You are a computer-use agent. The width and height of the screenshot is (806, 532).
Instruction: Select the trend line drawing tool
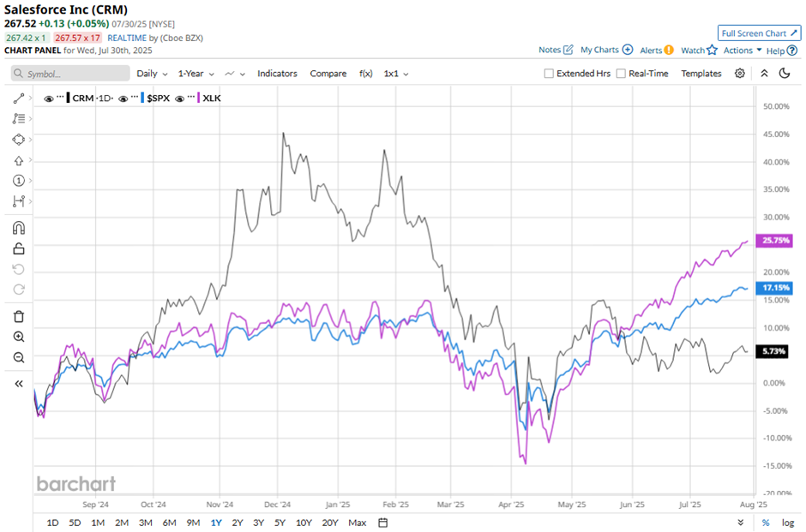coord(19,98)
